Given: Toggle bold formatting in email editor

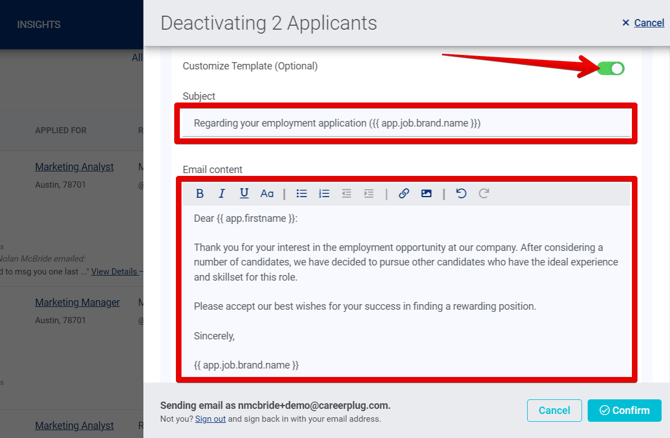Looking at the screenshot, I should [x=200, y=194].
